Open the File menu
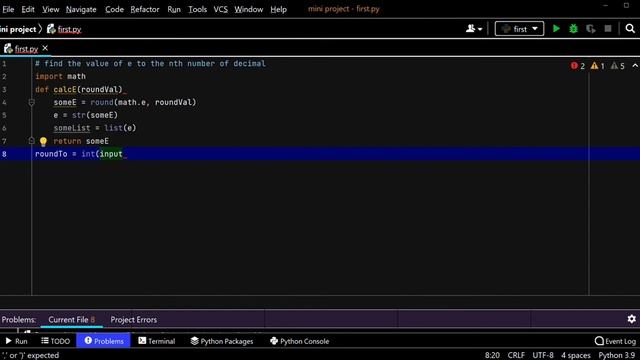640x360 pixels. pyautogui.click(x=8, y=9)
